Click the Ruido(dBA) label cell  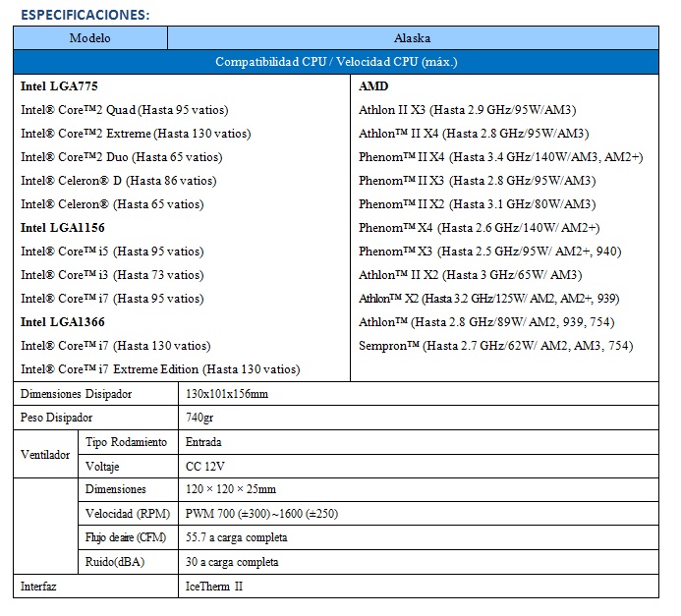pos(113,562)
